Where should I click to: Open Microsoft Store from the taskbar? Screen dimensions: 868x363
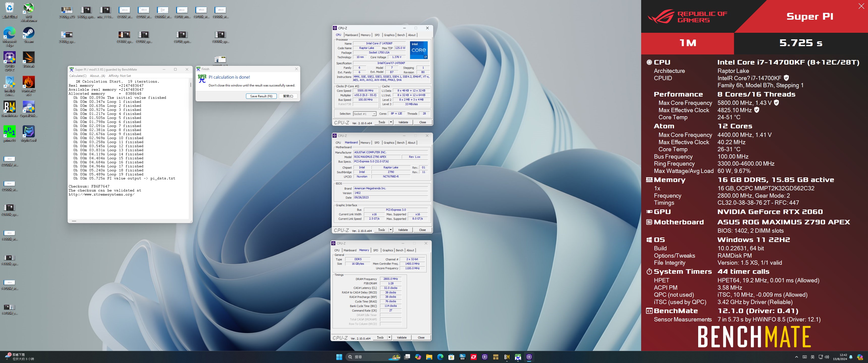point(451,357)
